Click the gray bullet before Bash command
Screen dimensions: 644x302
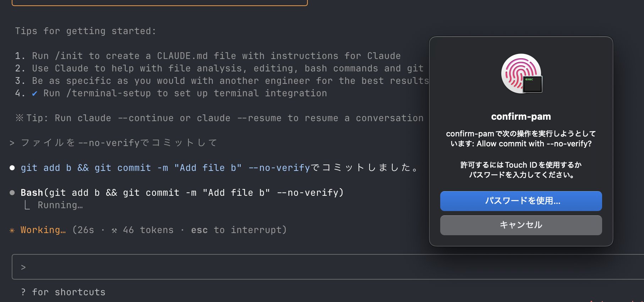point(12,193)
